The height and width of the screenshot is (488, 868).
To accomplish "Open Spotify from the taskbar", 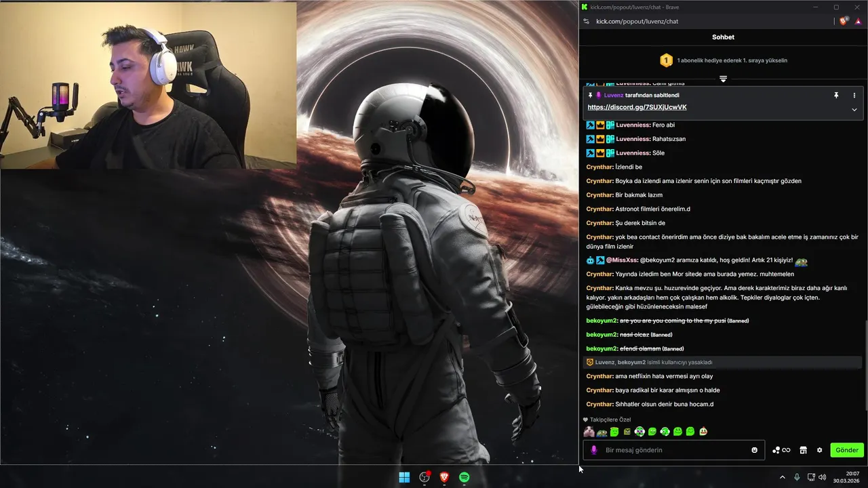I will pos(465,477).
